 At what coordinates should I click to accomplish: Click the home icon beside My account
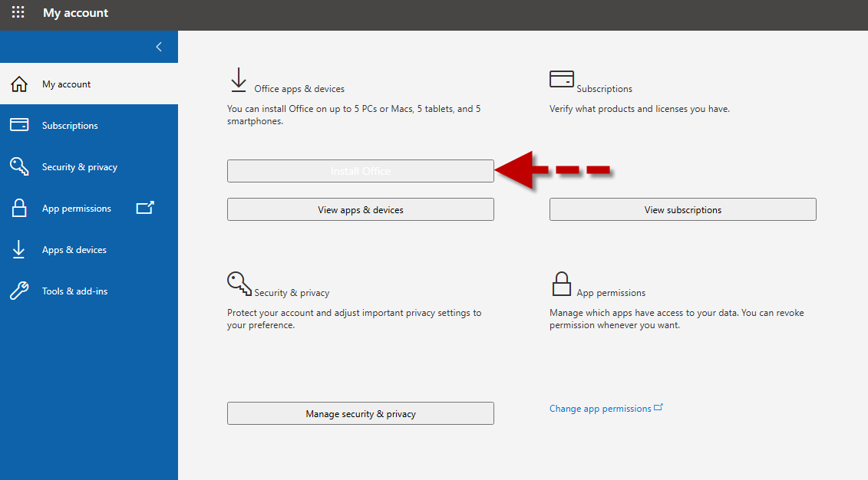coord(19,84)
